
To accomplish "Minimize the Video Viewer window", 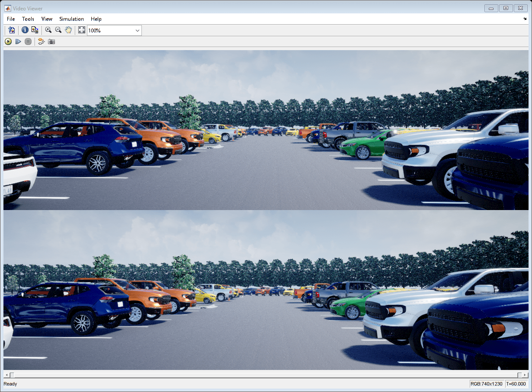I will tap(491, 8).
